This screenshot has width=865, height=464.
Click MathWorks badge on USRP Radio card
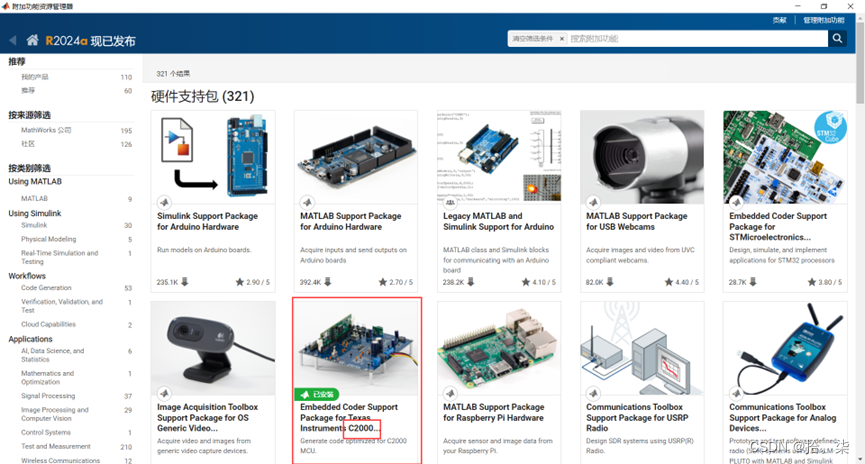click(593, 393)
